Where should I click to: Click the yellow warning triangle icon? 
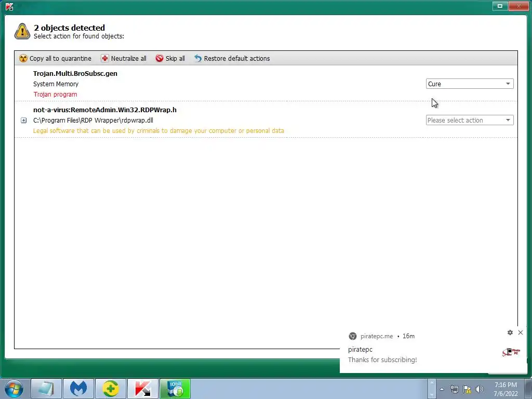pyautogui.click(x=22, y=32)
